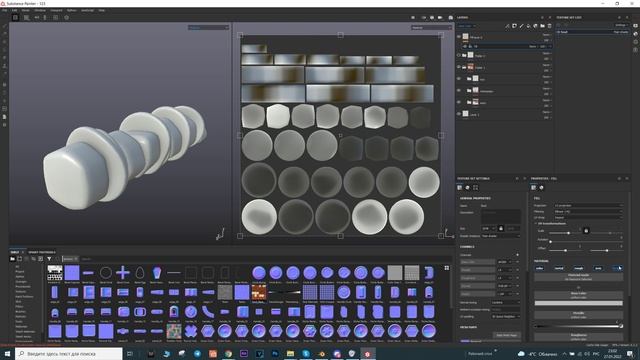Open Size dropdown in Texture Set Settings

pyautogui.click(x=488, y=228)
